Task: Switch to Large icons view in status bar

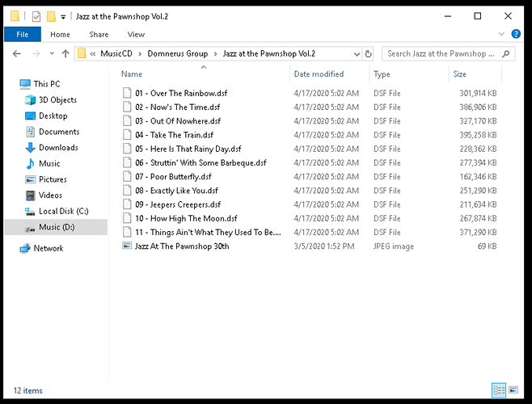Action: click(x=513, y=390)
